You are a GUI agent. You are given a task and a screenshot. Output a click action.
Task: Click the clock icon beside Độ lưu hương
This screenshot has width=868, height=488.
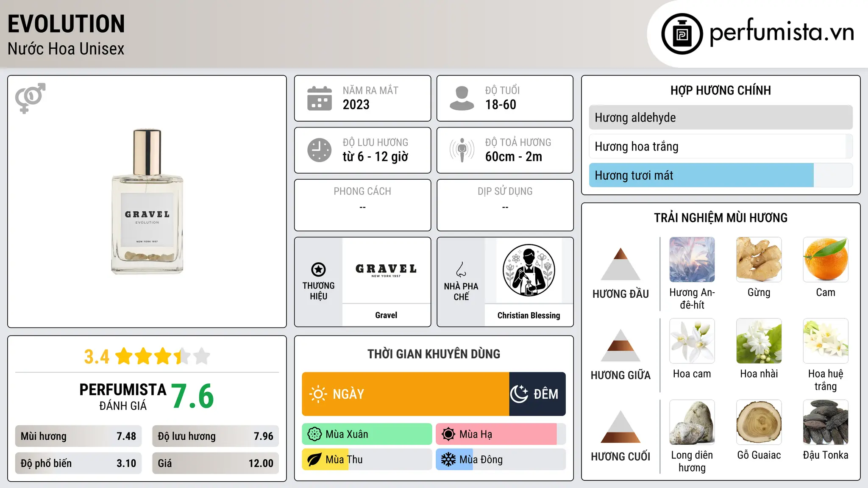coord(319,150)
